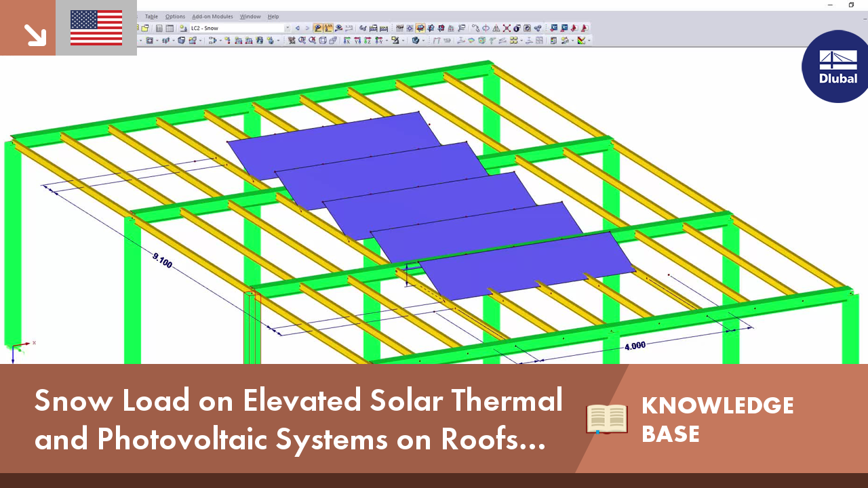Open the color scale swatch at toolbar end
868x488 pixels.
(581, 41)
